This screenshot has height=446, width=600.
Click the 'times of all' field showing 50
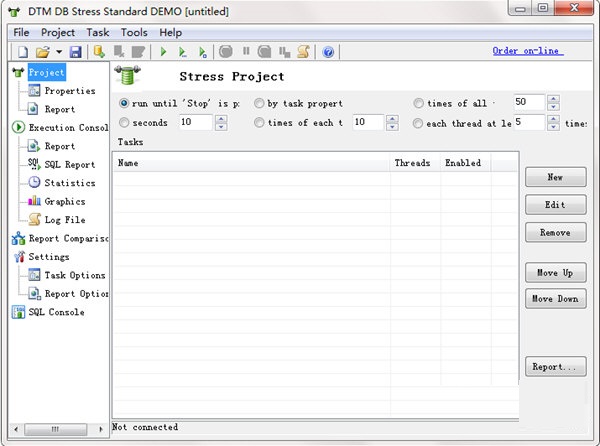[528, 102]
